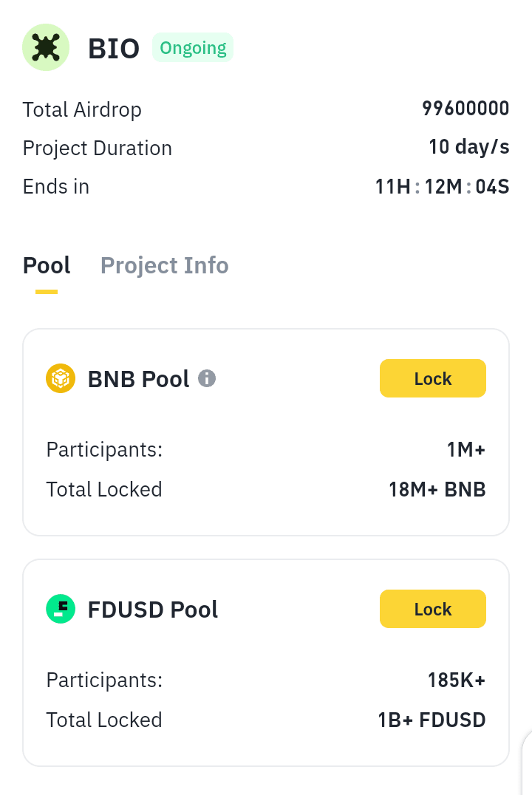The image size is (532, 795).
Task: Click the Total Airdrop label
Action: pos(82,109)
